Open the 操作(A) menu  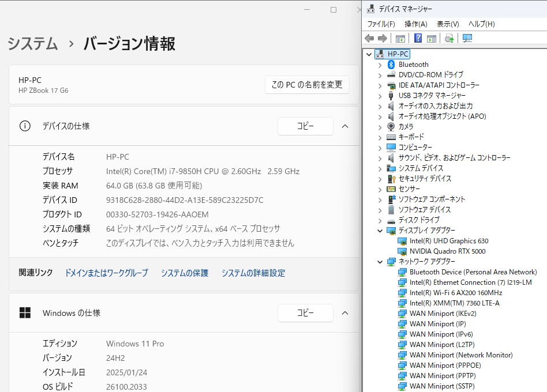[416, 24]
